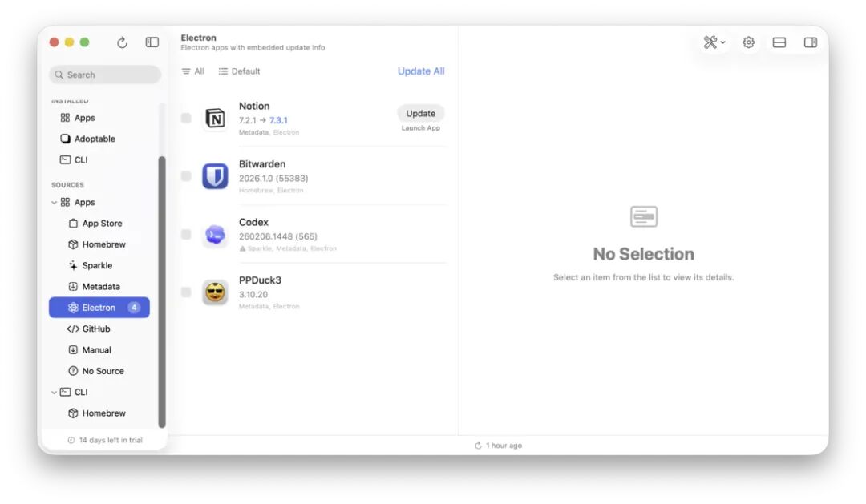866x504 pixels.
Task: Click Launch App under Notion's Update
Action: pyautogui.click(x=421, y=128)
